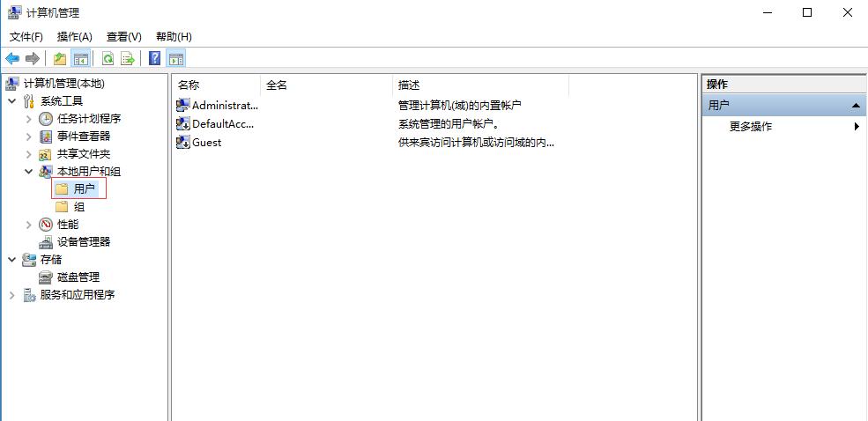Click the 计算机管理 title bar app icon
868x421 pixels.
(14, 12)
